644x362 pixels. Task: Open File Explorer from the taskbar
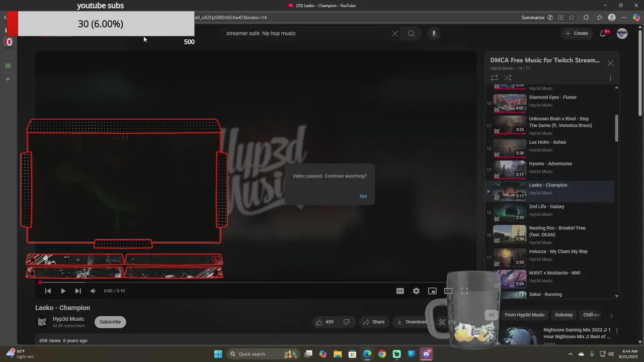tap(338, 354)
